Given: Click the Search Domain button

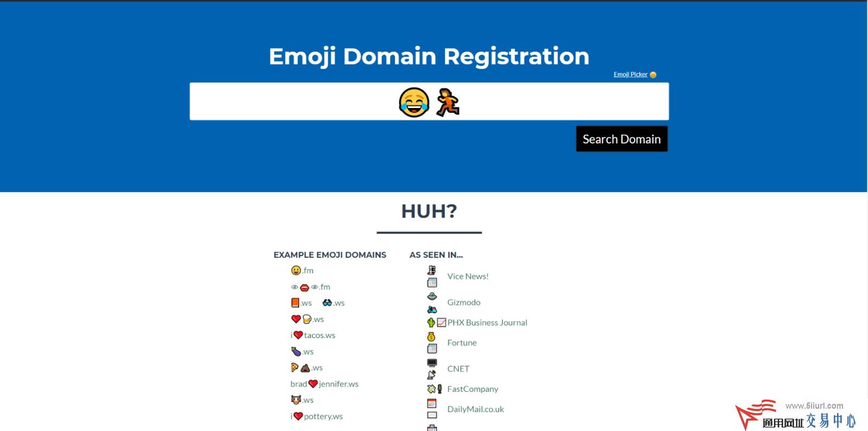Looking at the screenshot, I should pyautogui.click(x=621, y=139).
